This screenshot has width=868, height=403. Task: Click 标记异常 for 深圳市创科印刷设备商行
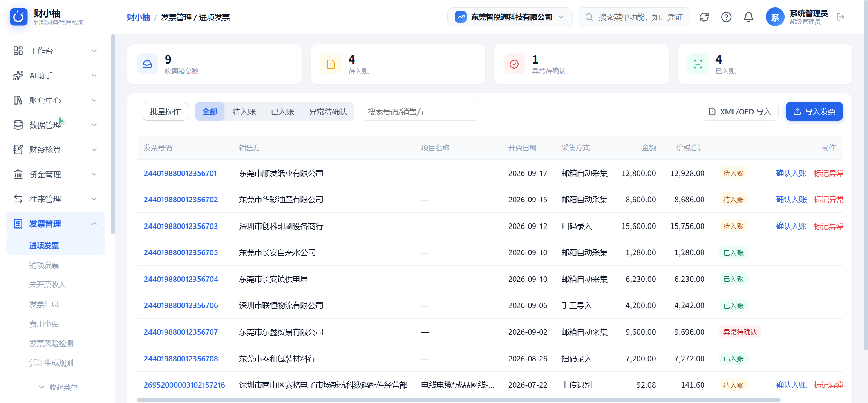828,226
